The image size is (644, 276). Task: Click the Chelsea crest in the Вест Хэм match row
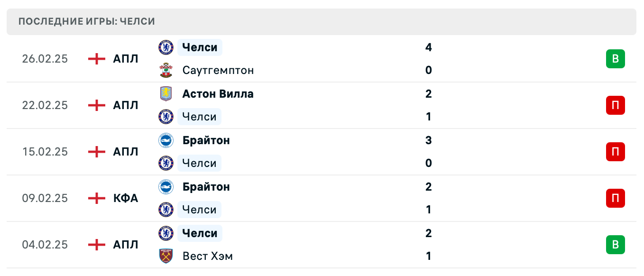click(166, 233)
